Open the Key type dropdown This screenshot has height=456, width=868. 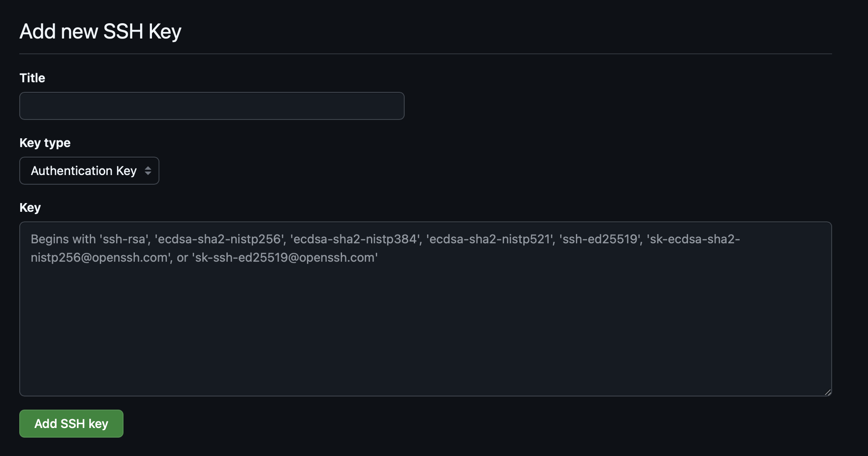tap(89, 171)
